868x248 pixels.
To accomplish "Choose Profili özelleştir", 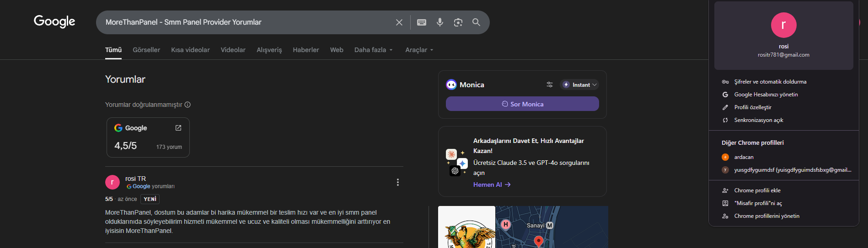I will click(784, 107).
